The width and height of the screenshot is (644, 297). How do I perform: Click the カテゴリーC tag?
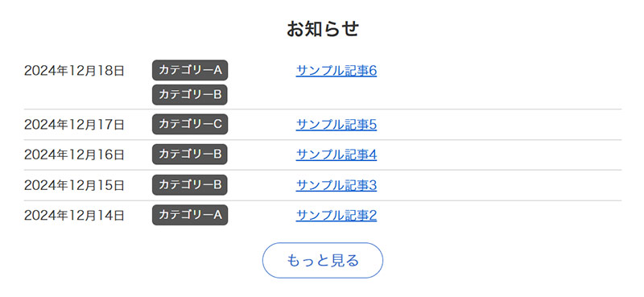click(x=190, y=124)
